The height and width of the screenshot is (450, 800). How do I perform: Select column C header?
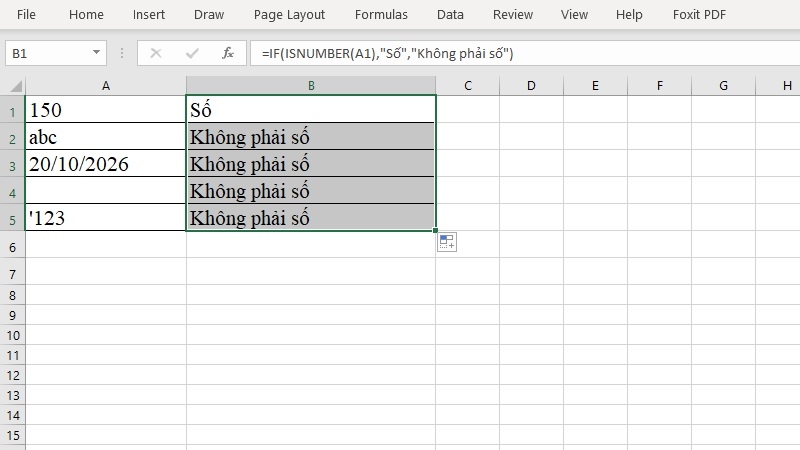(467, 86)
